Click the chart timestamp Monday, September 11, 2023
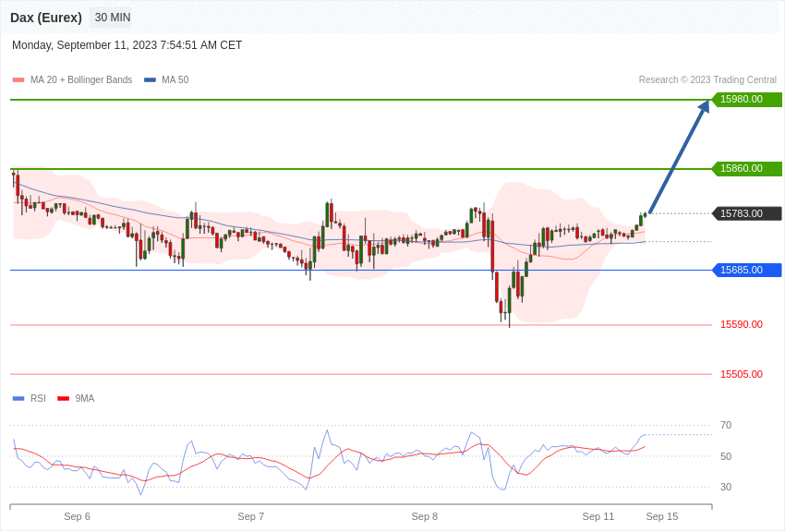Screen dimensions: 785x532 click(x=127, y=45)
